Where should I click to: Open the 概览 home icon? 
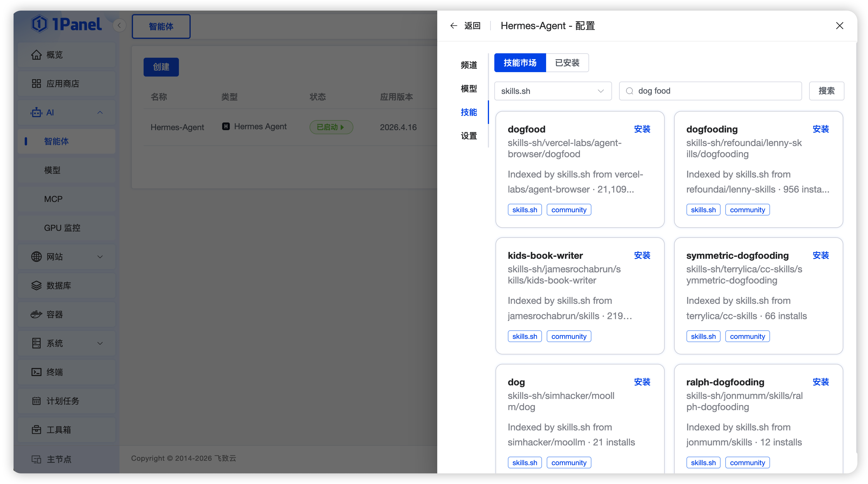click(x=36, y=54)
